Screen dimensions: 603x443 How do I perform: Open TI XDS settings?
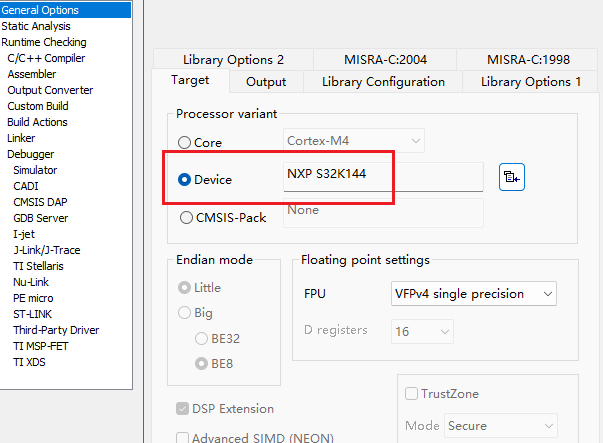[29, 362]
